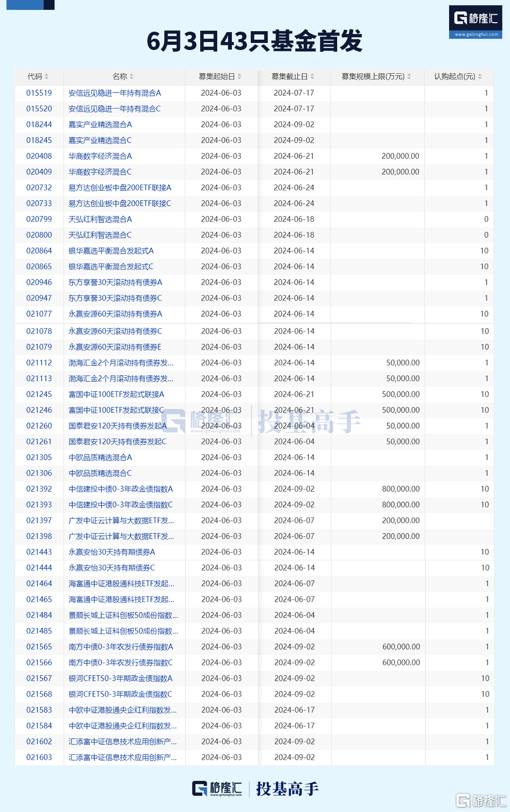Open fund code 021603
The width and height of the screenshot is (510, 812).
click(39, 758)
